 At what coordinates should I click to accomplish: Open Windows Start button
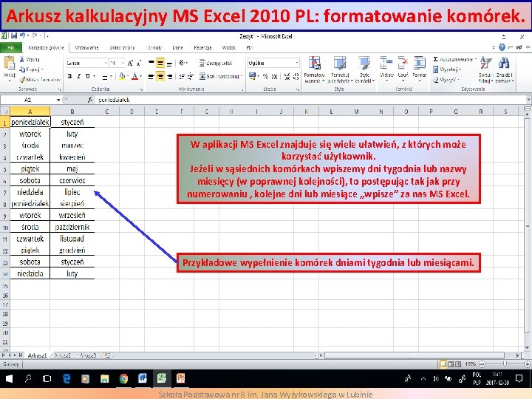tap(9, 378)
